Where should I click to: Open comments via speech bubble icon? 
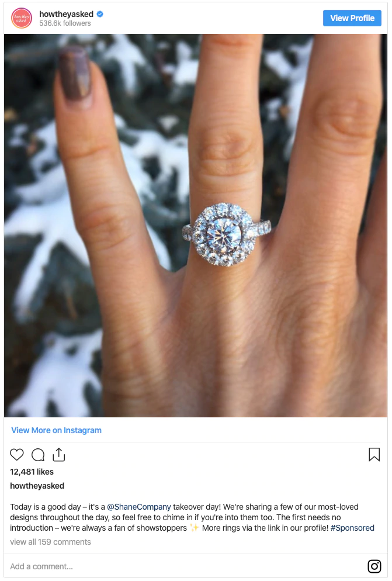coord(38,454)
